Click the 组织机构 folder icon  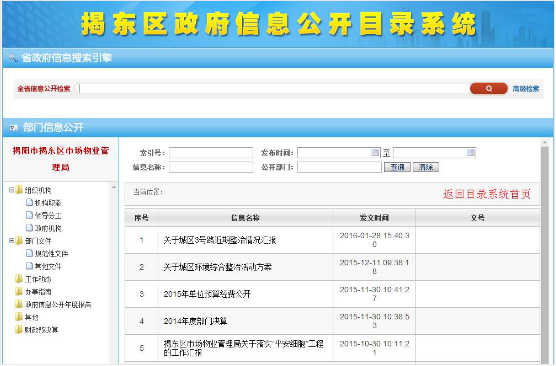(19, 190)
